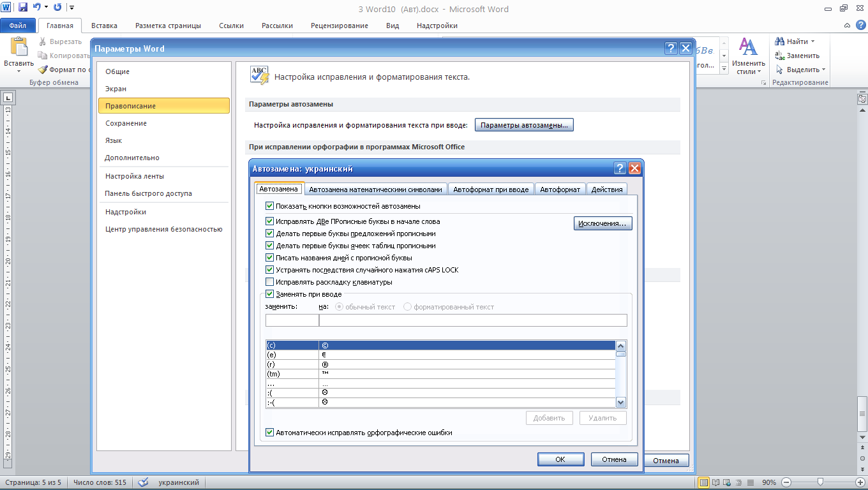868x490 pixels.
Task: Enable 'Исправлять раскладку клавиатуры' checkbox
Action: 269,282
